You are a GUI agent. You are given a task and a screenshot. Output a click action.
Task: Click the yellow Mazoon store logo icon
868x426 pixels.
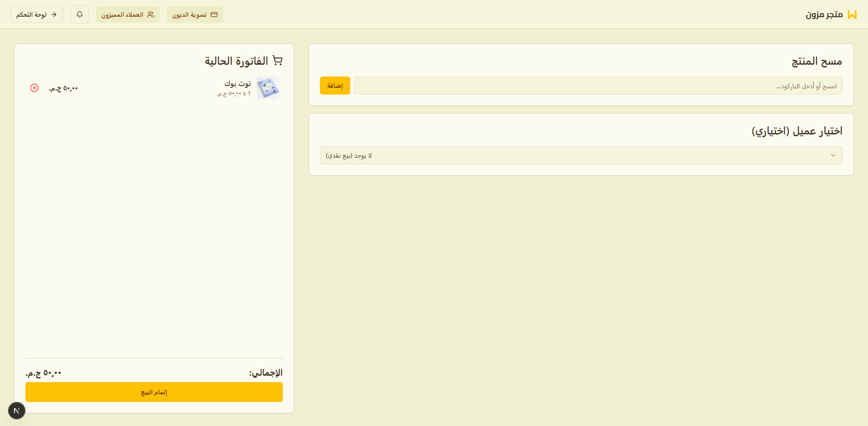pyautogui.click(x=852, y=14)
